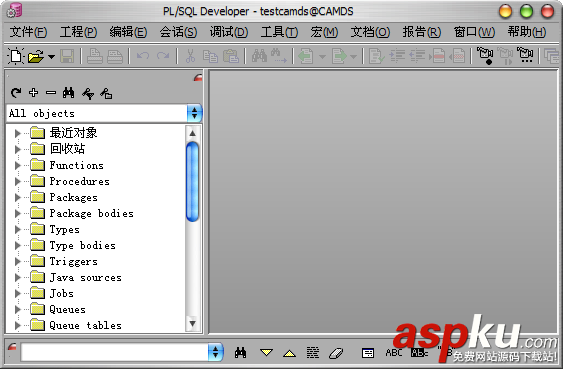Select the Package bodies tree item

coord(91,213)
